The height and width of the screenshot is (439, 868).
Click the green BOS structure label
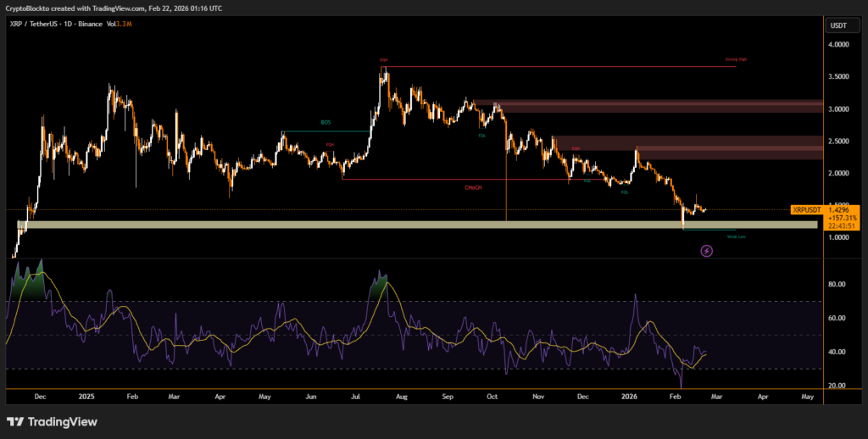(x=325, y=122)
